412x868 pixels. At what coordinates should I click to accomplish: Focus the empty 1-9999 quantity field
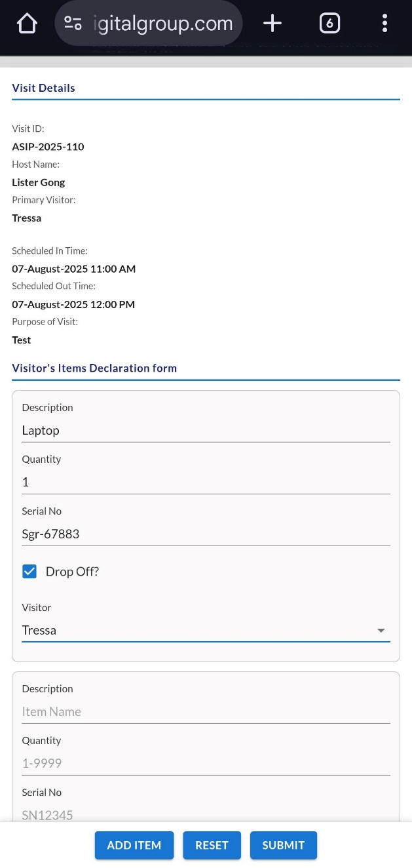pyautogui.click(x=206, y=764)
